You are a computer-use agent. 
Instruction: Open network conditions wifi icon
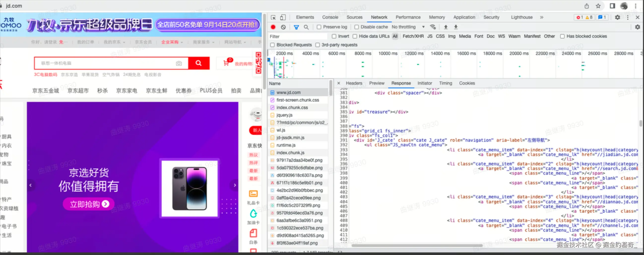click(x=433, y=27)
